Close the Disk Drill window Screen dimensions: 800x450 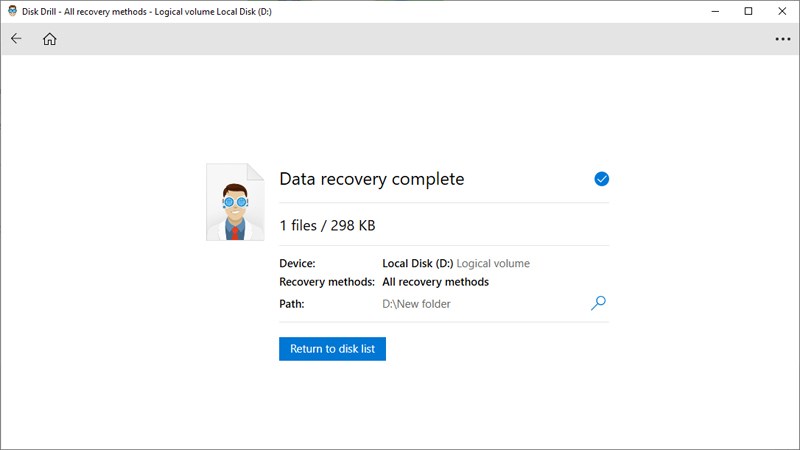click(x=783, y=11)
